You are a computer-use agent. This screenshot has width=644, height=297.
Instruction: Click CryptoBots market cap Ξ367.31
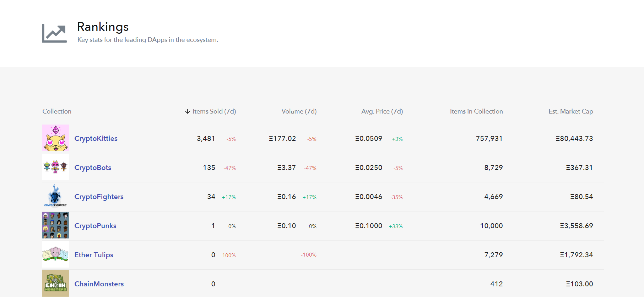click(579, 167)
